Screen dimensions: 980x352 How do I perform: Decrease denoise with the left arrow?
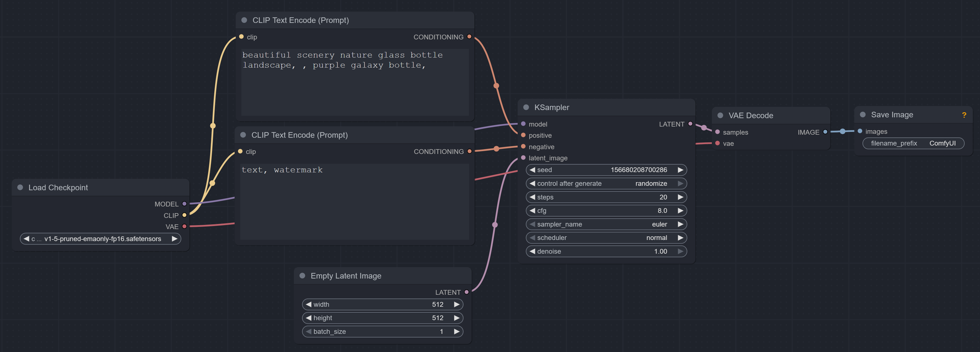[532, 251]
